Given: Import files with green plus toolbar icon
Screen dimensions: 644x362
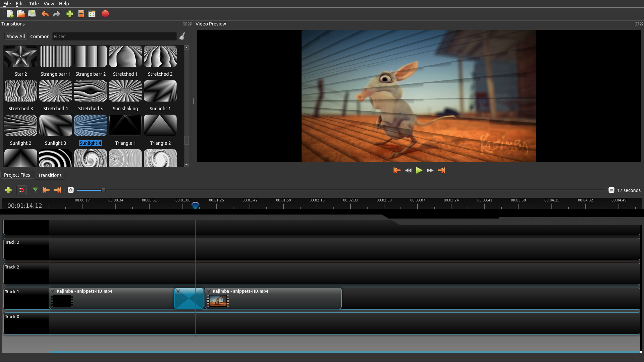Looking at the screenshot, I should click(x=70, y=14).
